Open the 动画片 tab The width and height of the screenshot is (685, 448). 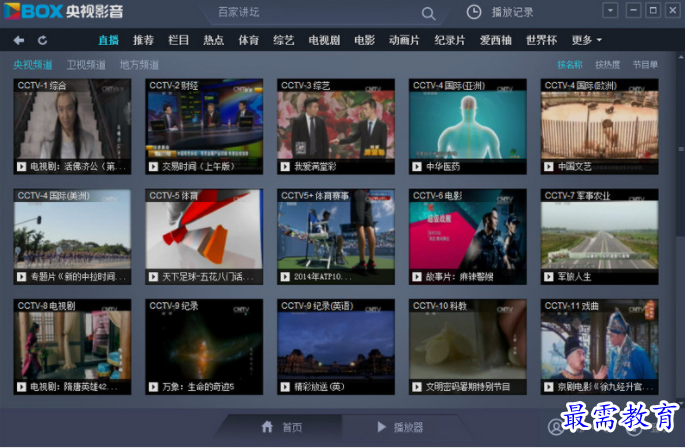(x=404, y=40)
